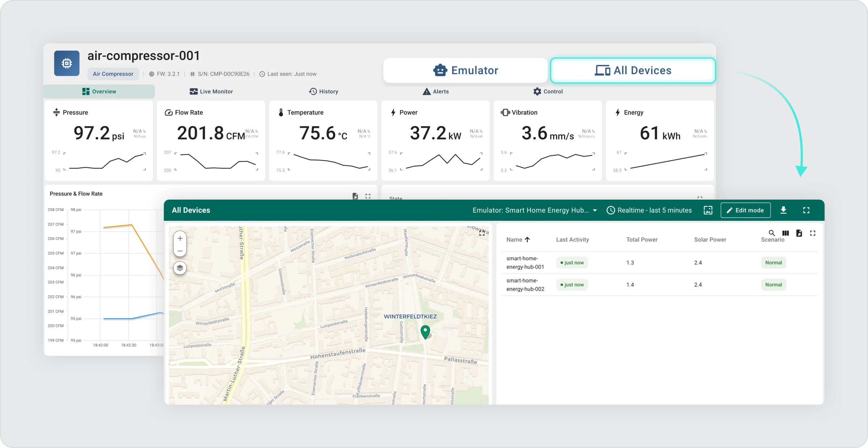The height and width of the screenshot is (448, 868).
Task: Export device table data
Action: [x=799, y=233]
